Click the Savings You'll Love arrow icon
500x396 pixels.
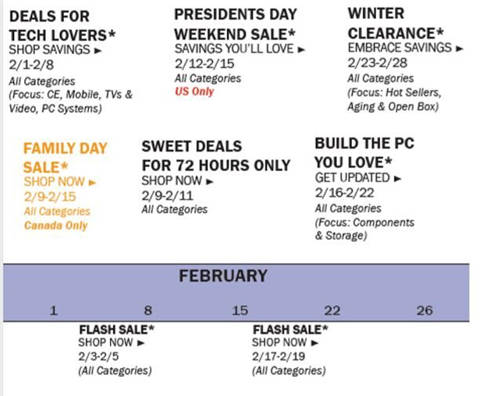(x=301, y=50)
